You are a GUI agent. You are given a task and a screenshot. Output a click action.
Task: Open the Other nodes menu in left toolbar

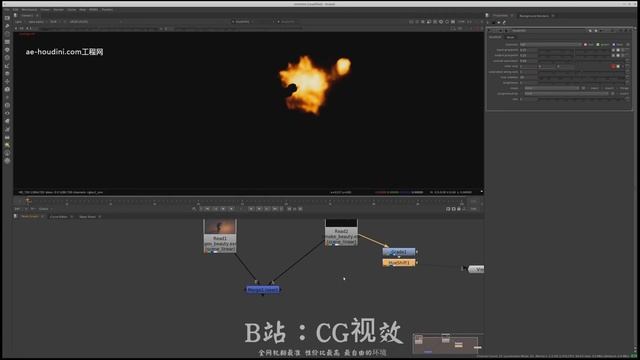(x=7, y=137)
